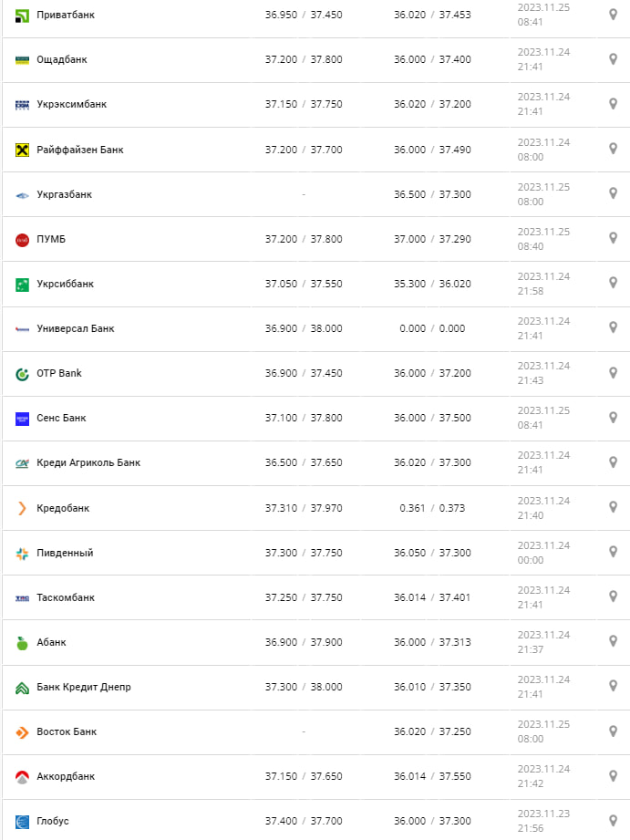
Task: Click the Ощадбанк logo icon
Action: 23,60
